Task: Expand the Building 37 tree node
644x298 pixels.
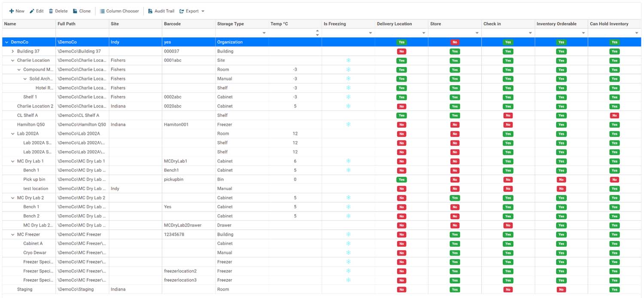Action: click(x=13, y=51)
